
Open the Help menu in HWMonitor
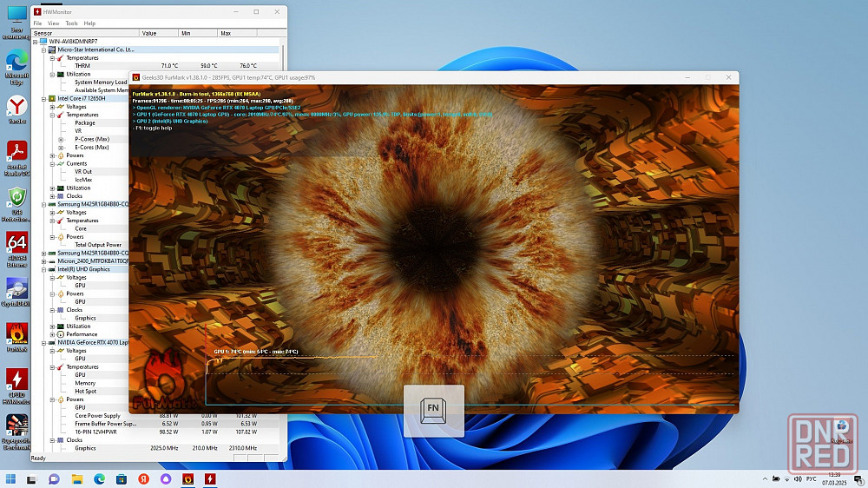pyautogui.click(x=89, y=23)
